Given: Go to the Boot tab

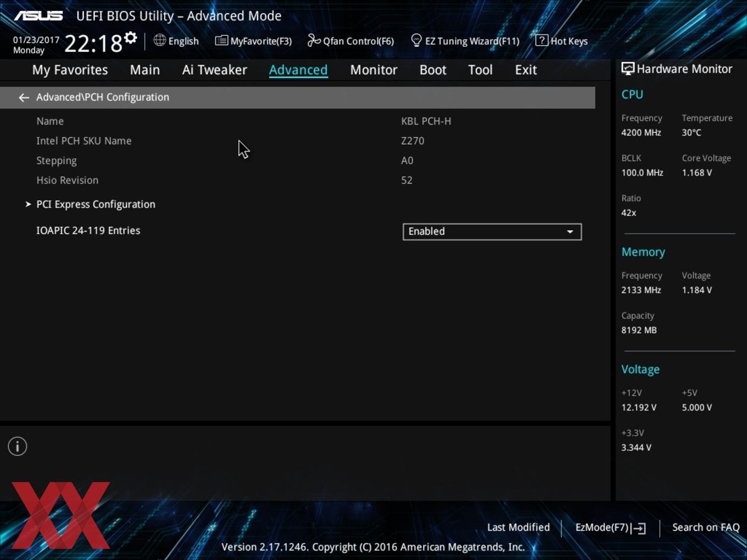Looking at the screenshot, I should pyautogui.click(x=433, y=70).
